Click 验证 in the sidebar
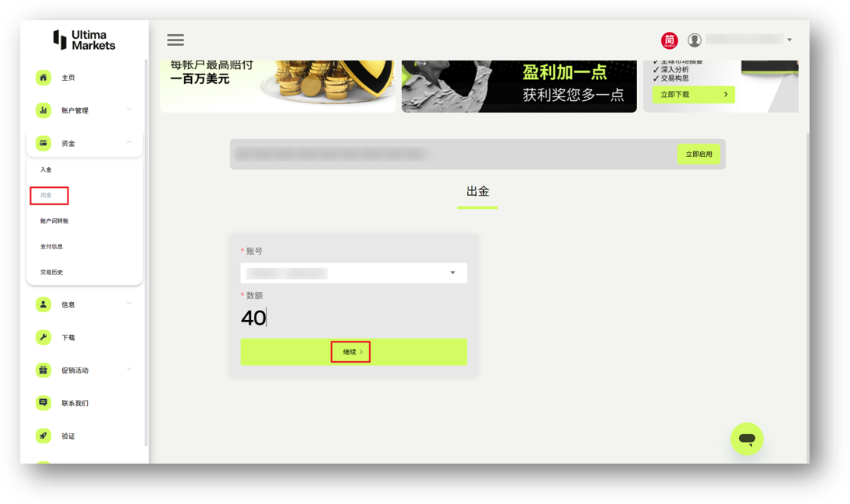The height and width of the screenshot is (504, 850). coord(68,436)
